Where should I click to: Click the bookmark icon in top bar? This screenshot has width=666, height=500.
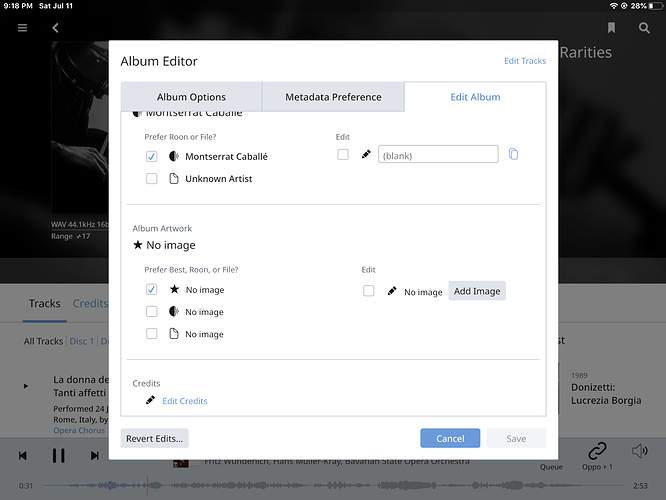611,28
